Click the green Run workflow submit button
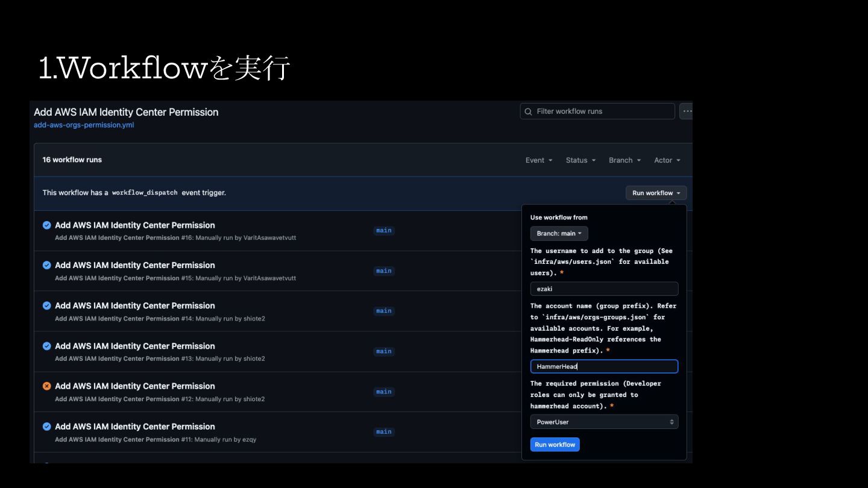Screen dimensions: 868x488 (555, 445)
